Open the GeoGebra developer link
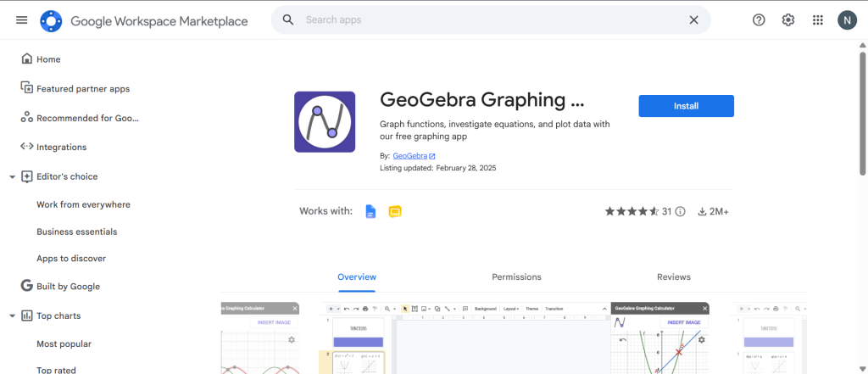This screenshot has width=868, height=374. (x=410, y=156)
